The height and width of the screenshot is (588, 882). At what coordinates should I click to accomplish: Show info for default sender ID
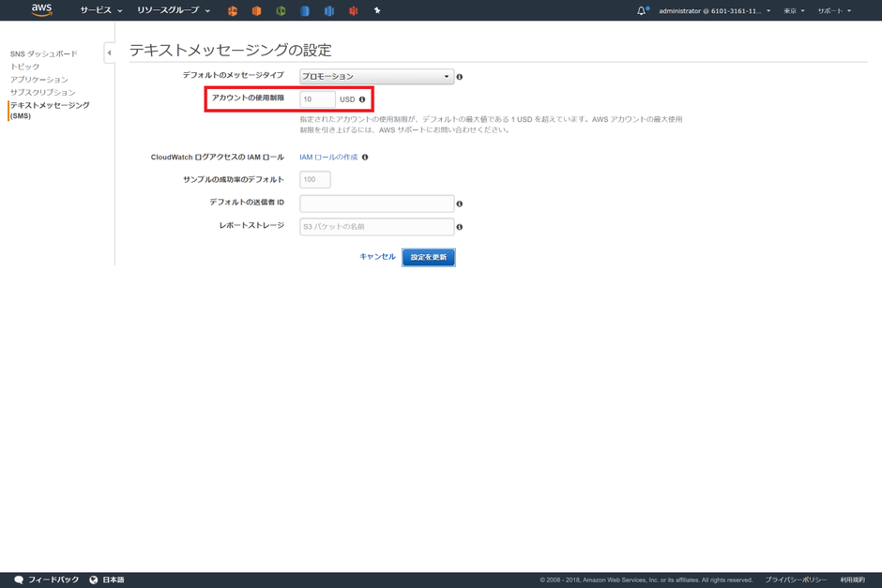pyautogui.click(x=460, y=204)
